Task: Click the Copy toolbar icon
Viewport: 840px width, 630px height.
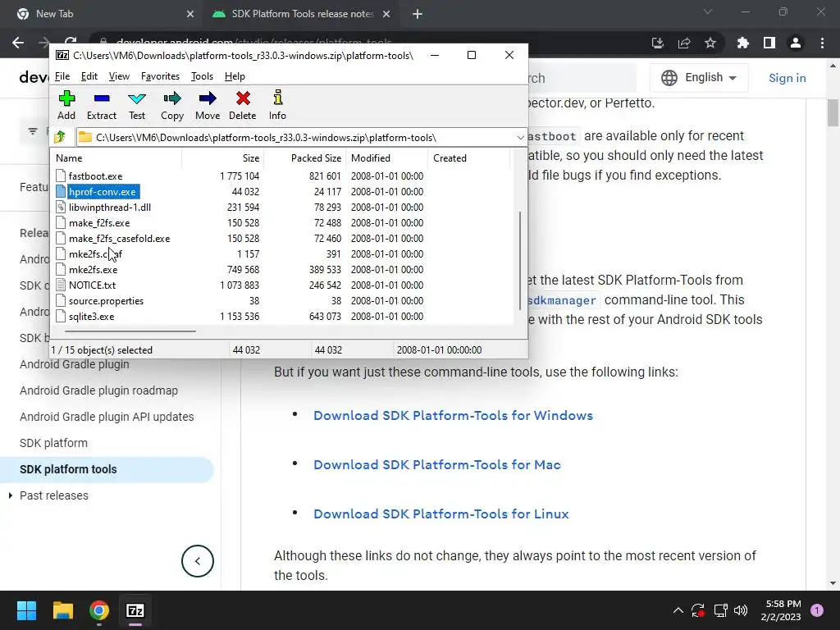Action: [172, 105]
